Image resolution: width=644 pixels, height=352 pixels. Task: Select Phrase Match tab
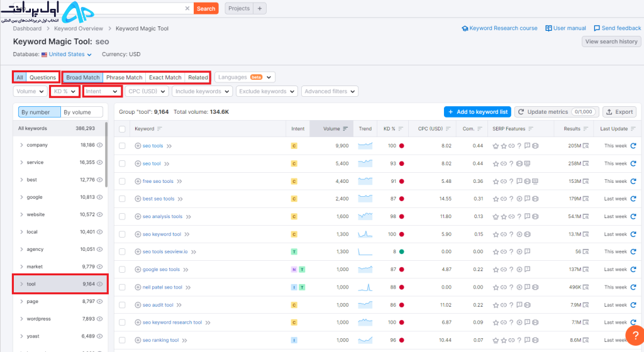tap(124, 77)
